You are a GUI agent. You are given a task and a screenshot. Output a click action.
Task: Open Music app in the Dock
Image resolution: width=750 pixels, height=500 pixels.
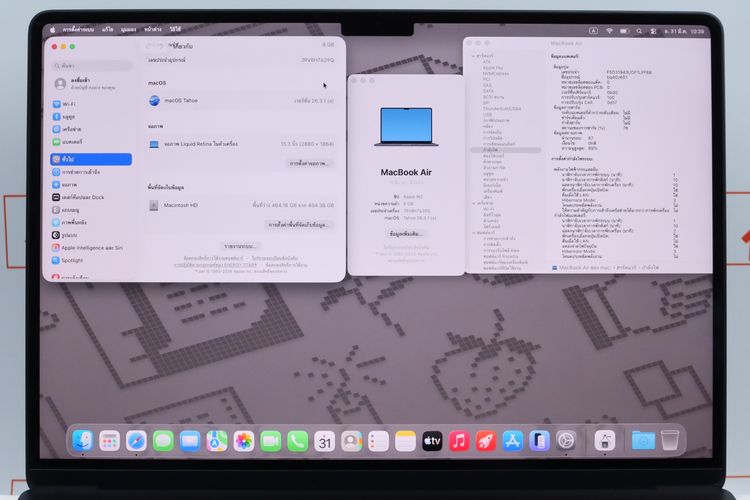tap(459, 441)
